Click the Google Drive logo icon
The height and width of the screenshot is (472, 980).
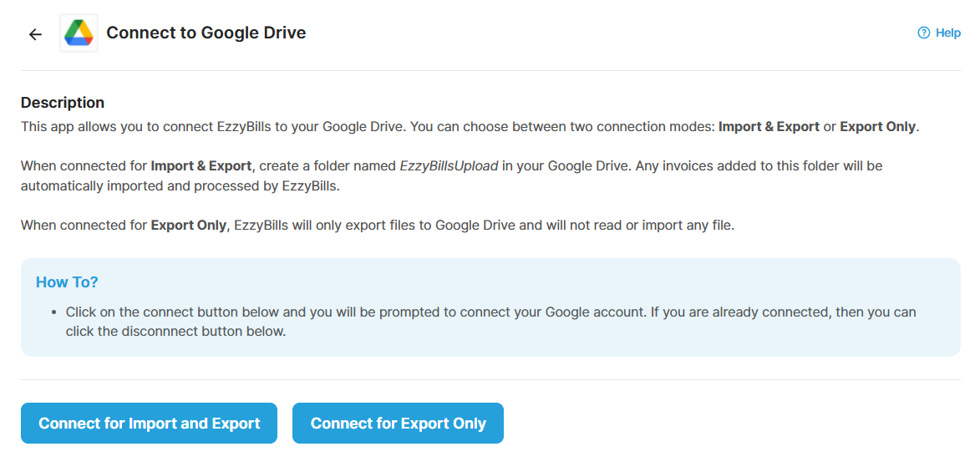click(79, 33)
